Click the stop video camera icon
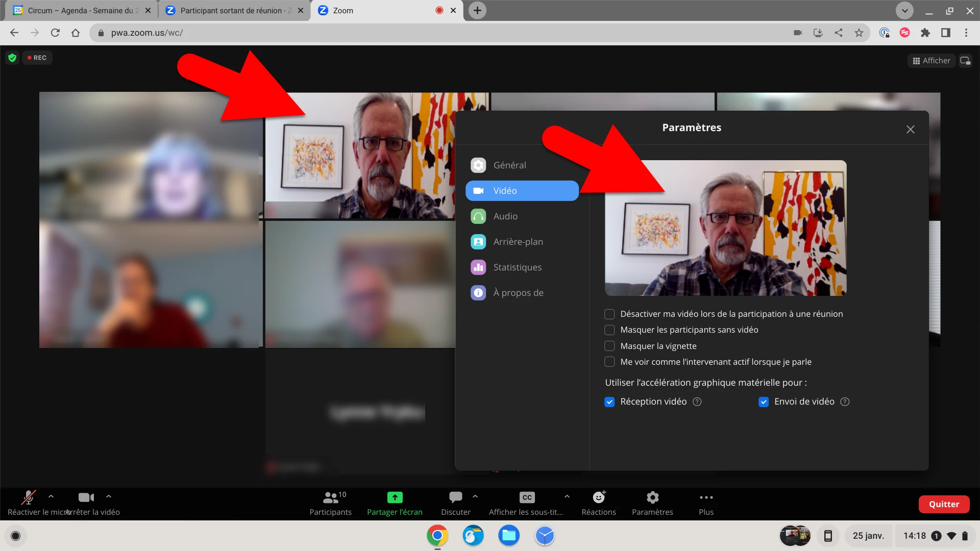The image size is (980, 551). pyautogui.click(x=86, y=497)
